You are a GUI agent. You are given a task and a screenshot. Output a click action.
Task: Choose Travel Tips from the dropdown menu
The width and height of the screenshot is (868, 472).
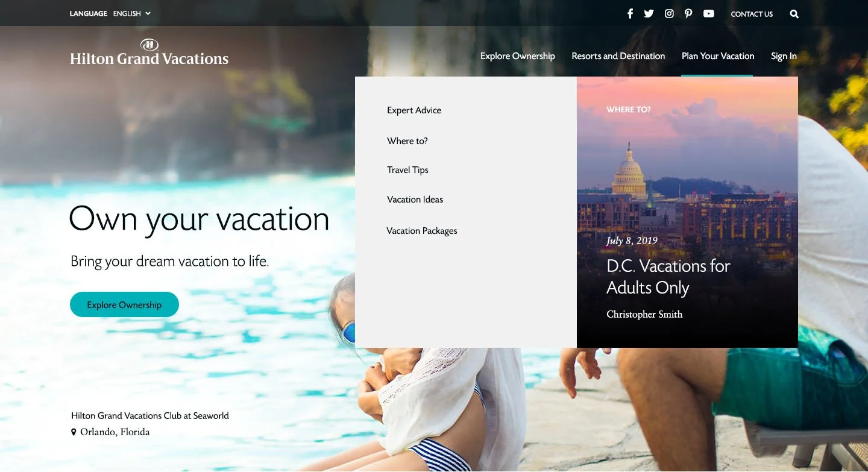click(407, 170)
